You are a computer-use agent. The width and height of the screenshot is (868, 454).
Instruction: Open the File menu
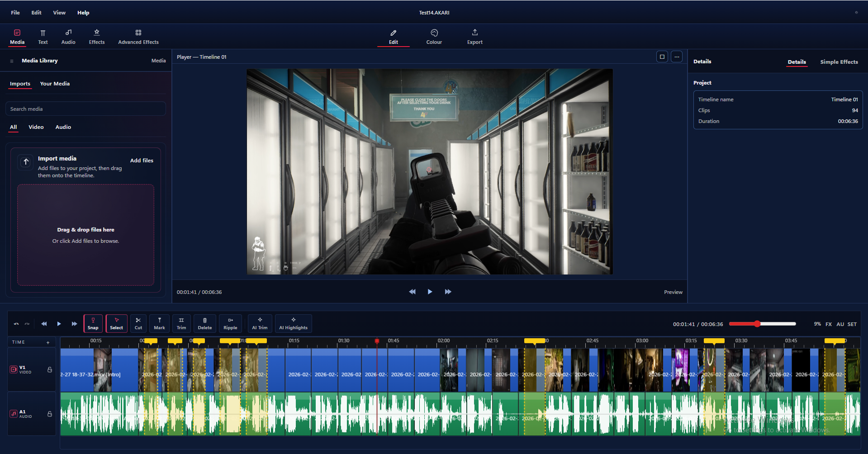(15, 12)
